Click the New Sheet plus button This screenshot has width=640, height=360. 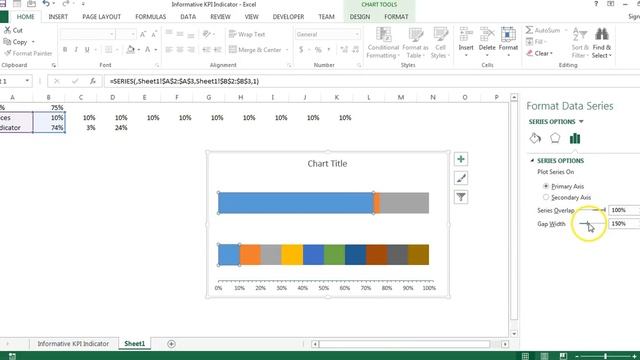pyautogui.click(x=171, y=344)
